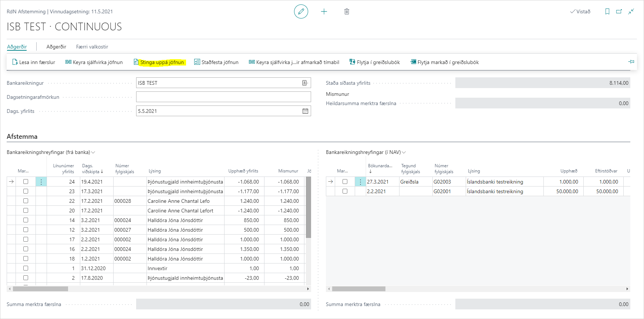The image size is (644, 319).
Task: Click the plus icon to create new
Action: coord(324,11)
